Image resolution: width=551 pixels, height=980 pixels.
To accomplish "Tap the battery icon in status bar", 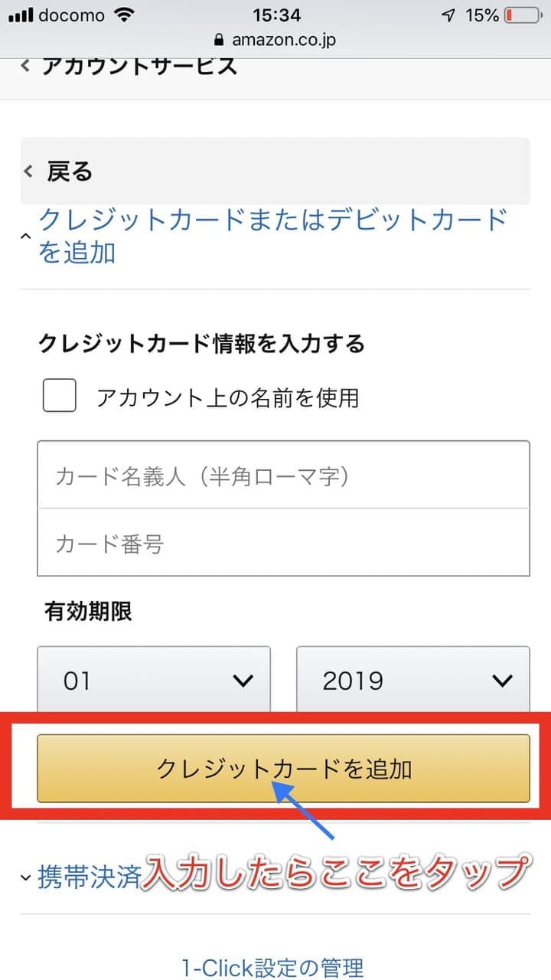I will pyautogui.click(x=522, y=15).
